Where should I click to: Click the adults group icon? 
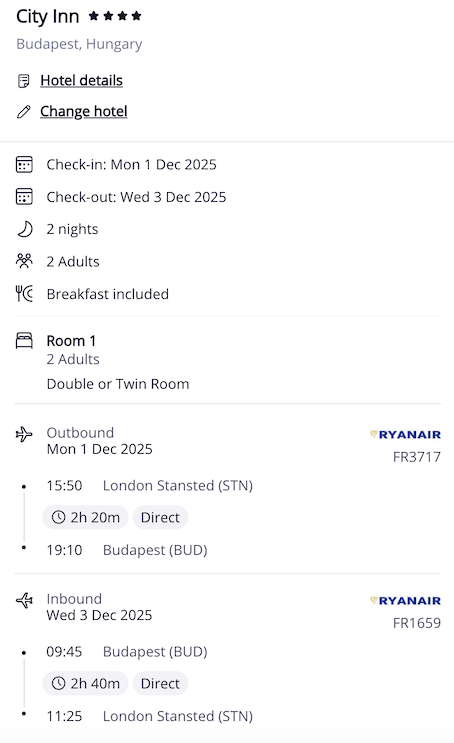(24, 261)
